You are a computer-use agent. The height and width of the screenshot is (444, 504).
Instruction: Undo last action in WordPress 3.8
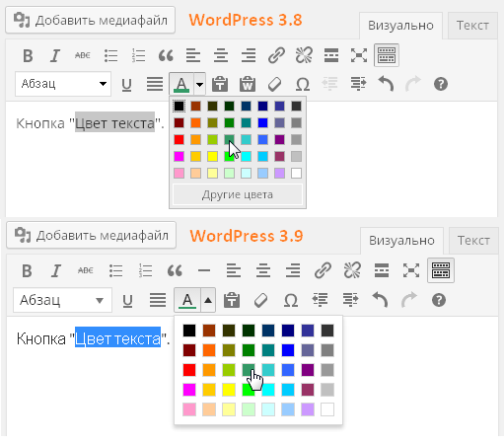(x=386, y=84)
